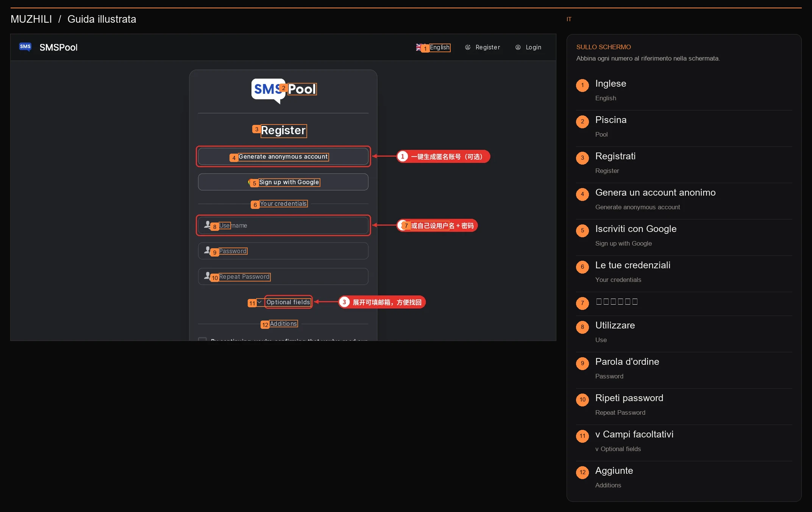812x512 pixels.
Task: Focus the Repeat Password input field
Action: (x=283, y=277)
